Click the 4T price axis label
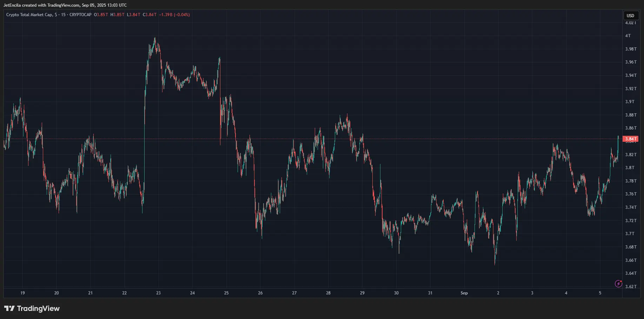The height and width of the screenshot is (319, 644). (x=628, y=36)
